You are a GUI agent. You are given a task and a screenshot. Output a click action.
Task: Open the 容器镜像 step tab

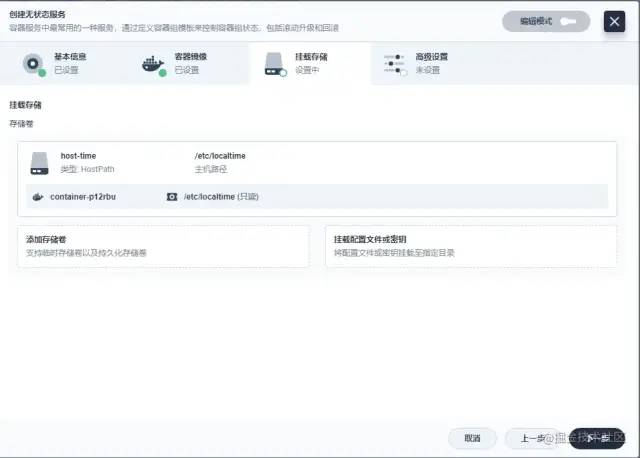click(187, 64)
